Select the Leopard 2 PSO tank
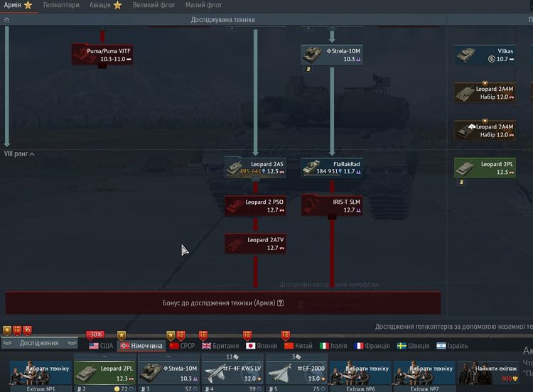533x392 pixels. pyautogui.click(x=254, y=205)
